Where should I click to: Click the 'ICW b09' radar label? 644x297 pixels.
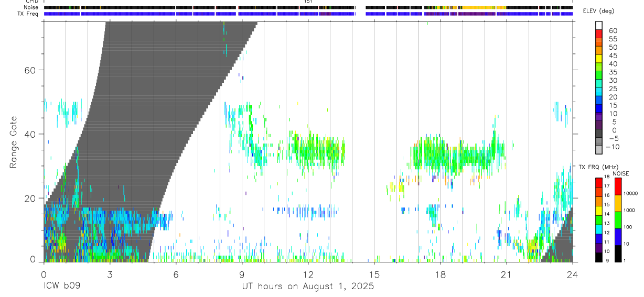point(62,287)
